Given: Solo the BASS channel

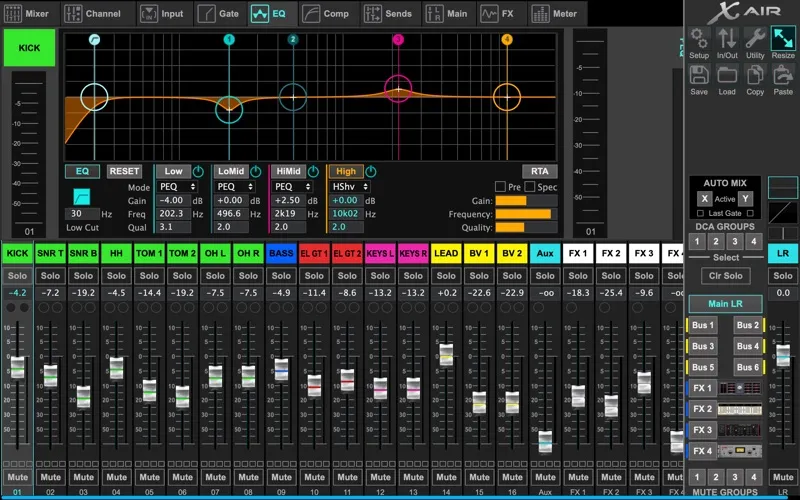Looking at the screenshot, I should 281,276.
